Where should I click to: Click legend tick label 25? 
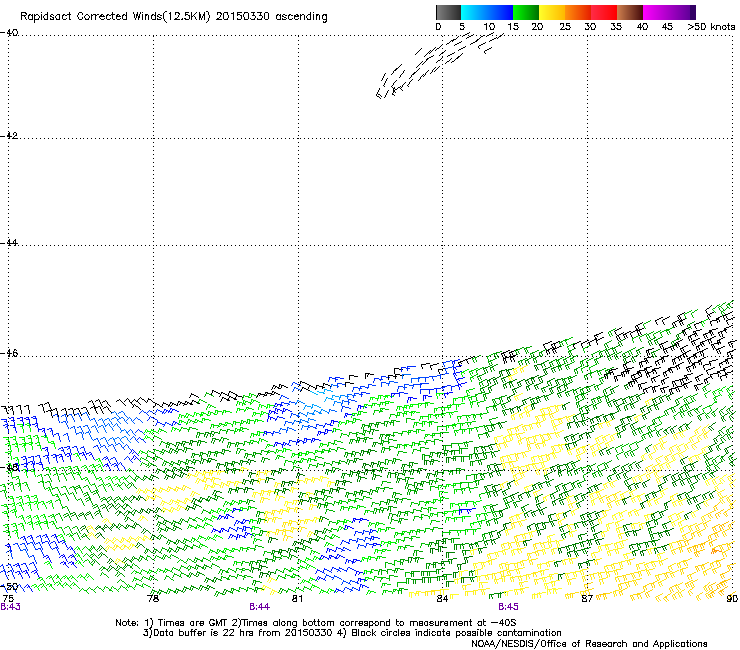pos(565,27)
